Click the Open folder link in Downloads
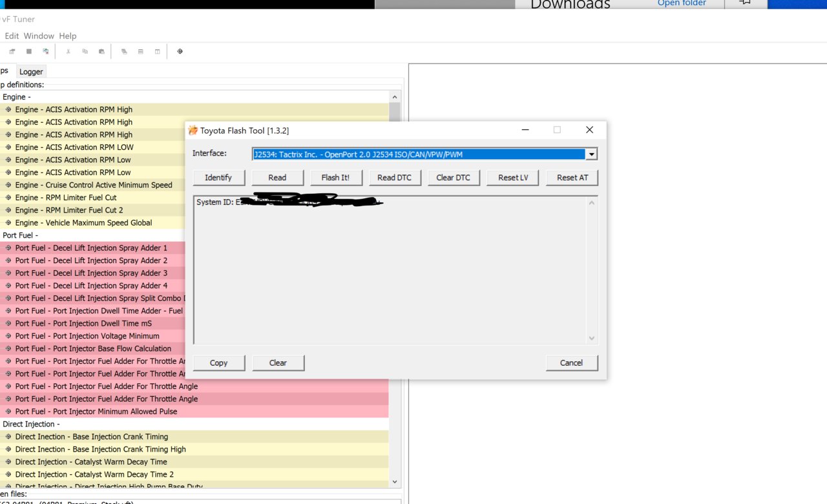This screenshot has height=504, width=827. click(x=682, y=3)
